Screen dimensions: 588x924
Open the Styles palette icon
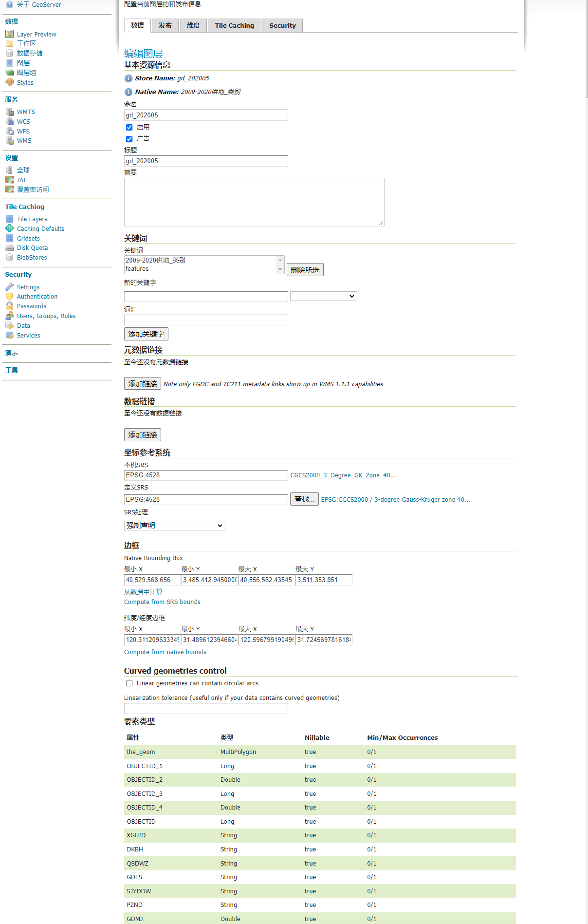[x=9, y=82]
